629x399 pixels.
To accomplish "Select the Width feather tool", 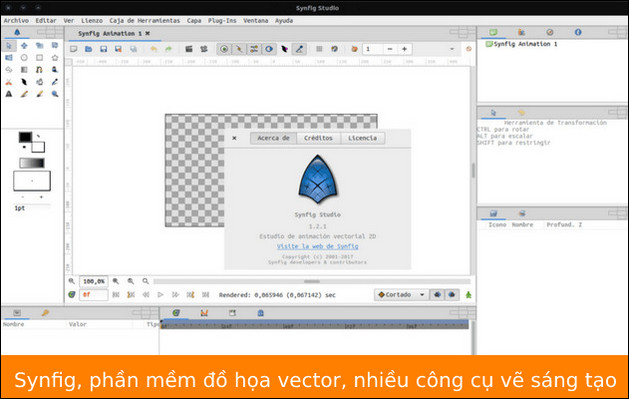I will pyautogui.click(x=24, y=82).
